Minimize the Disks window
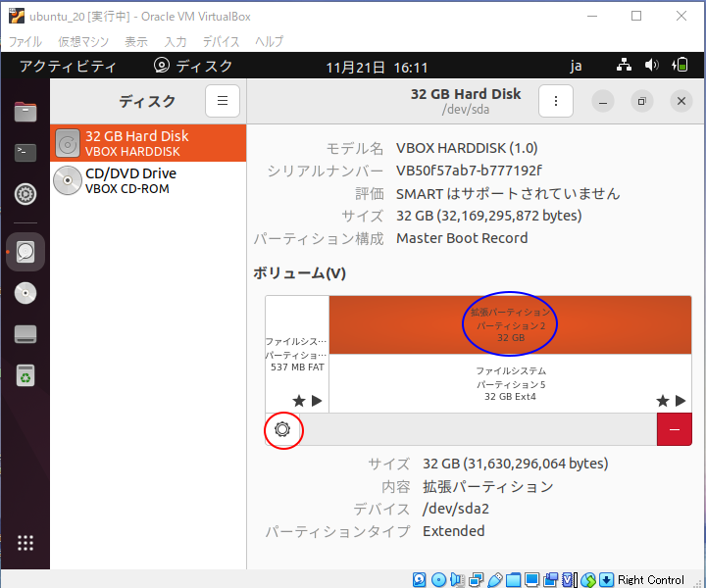Image resolution: width=706 pixels, height=588 pixels. pos(603,101)
